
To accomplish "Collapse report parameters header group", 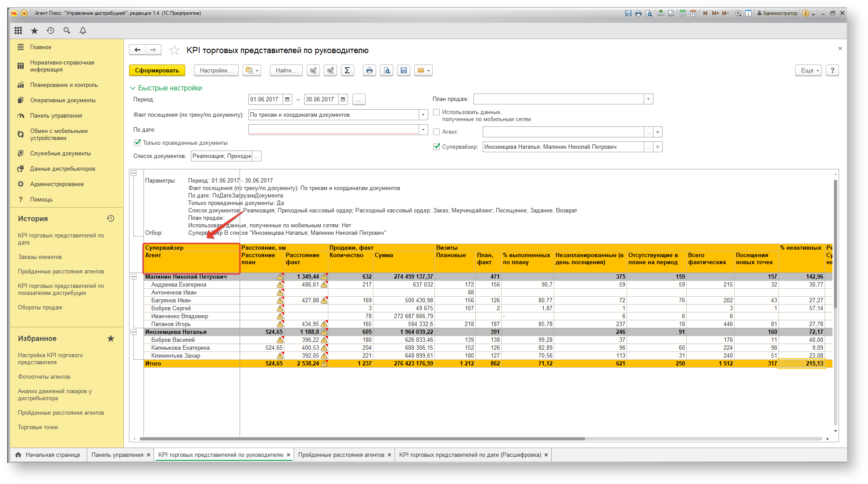I will click(x=133, y=173).
